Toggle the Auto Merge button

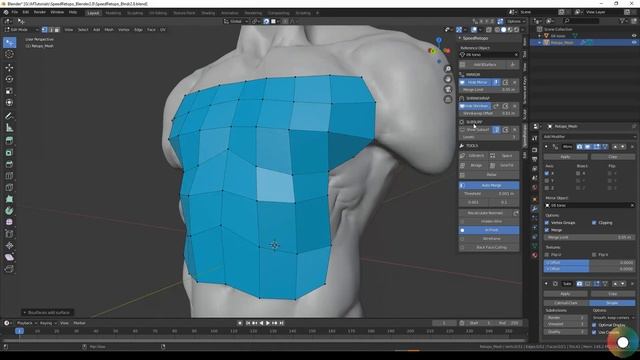(x=489, y=185)
